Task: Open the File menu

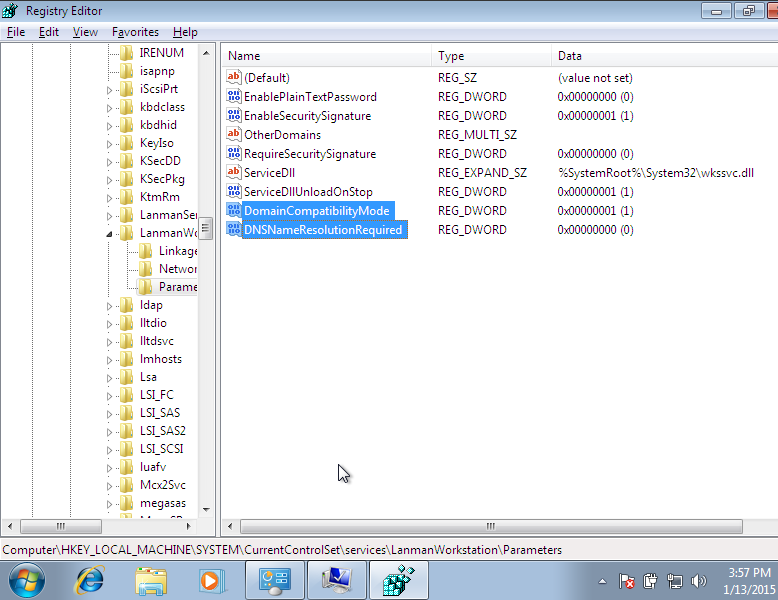Action: point(16,32)
